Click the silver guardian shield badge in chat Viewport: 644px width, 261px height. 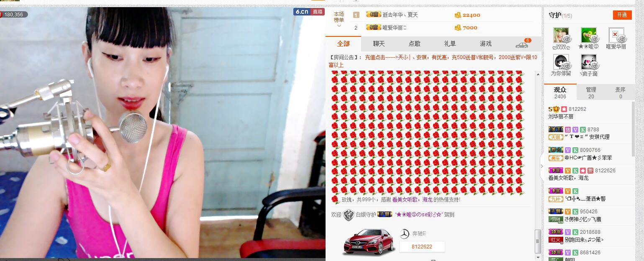tap(349, 215)
